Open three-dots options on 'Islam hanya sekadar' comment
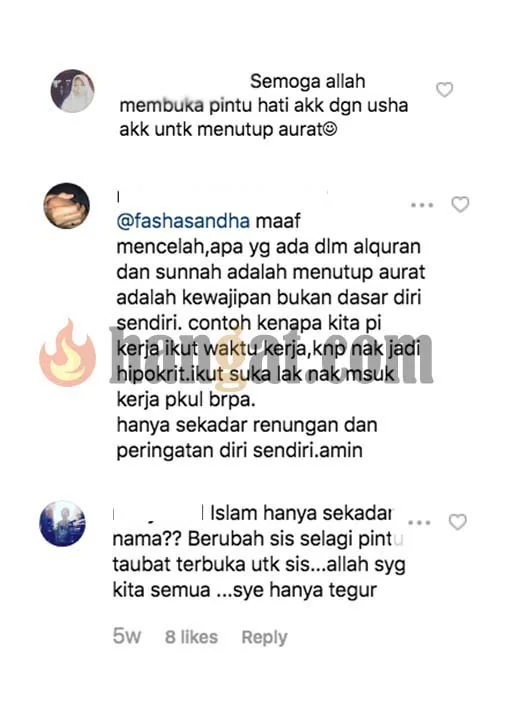The width and height of the screenshot is (505, 710). [x=419, y=523]
